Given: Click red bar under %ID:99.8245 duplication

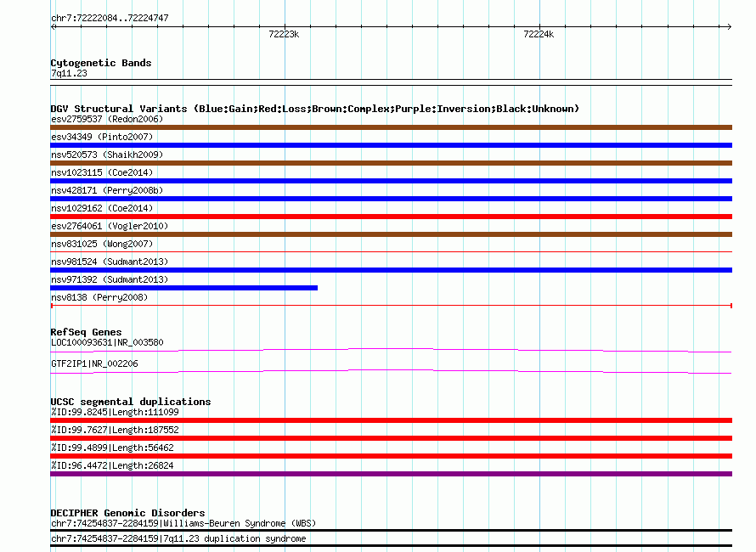Looking at the screenshot, I should point(391,420).
